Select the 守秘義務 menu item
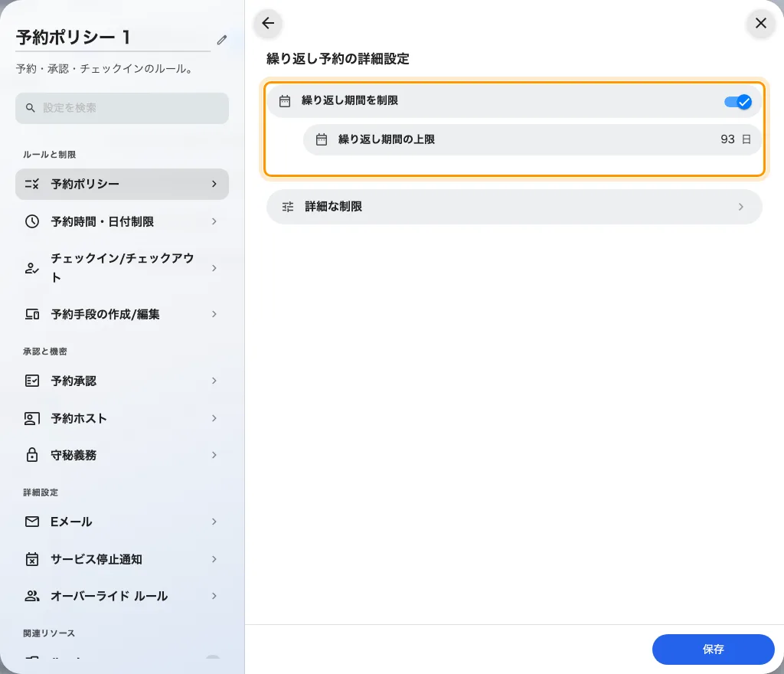The image size is (784, 674). pos(122,455)
